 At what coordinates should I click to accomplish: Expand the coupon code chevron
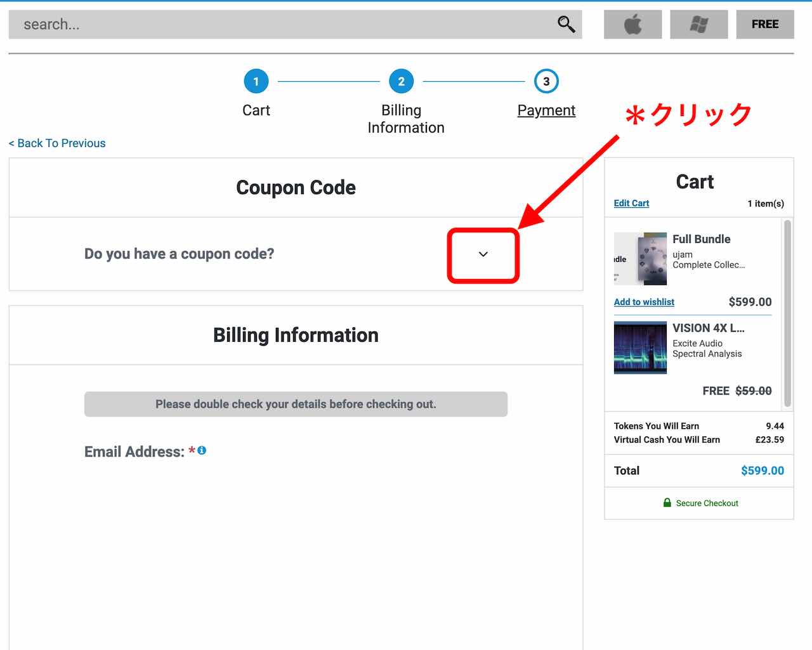[483, 254]
